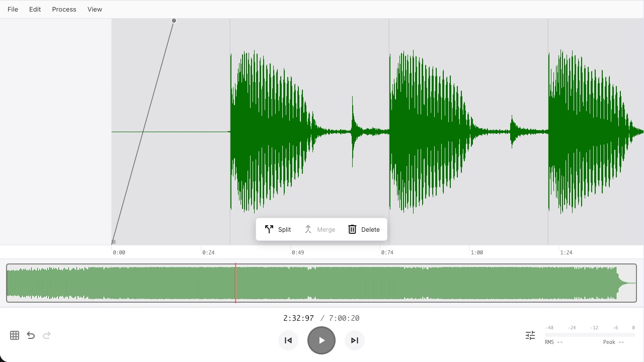Click the total duration 7:00:20 text

point(344,318)
